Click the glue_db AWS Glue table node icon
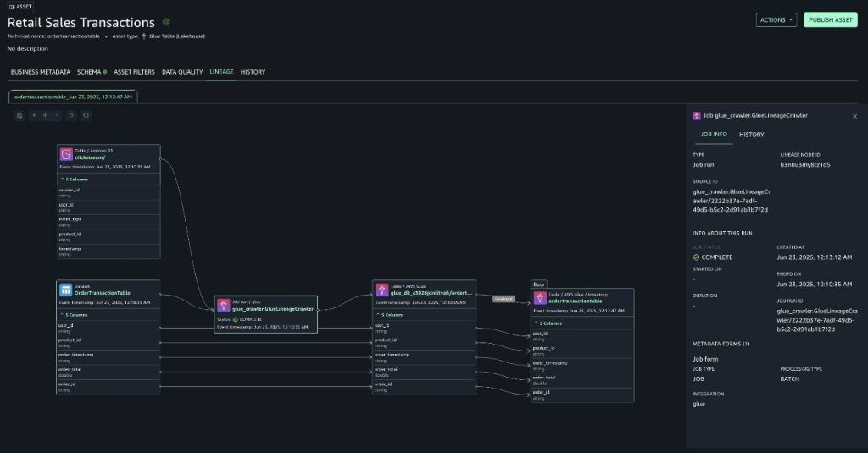This screenshot has height=453, width=868. click(382, 290)
